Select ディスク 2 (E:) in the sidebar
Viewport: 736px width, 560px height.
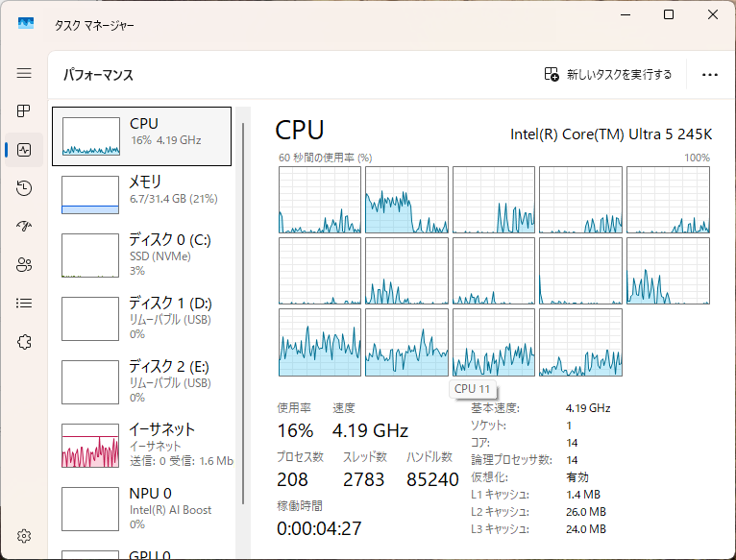142,381
